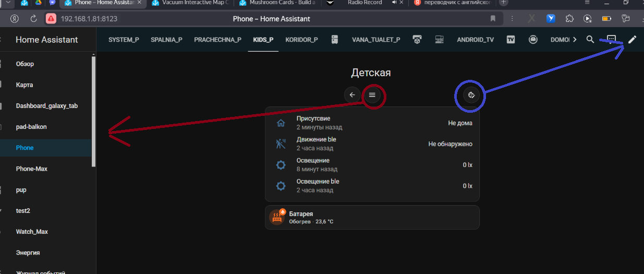Switch to the ANDROID_TV tab

[x=475, y=40]
